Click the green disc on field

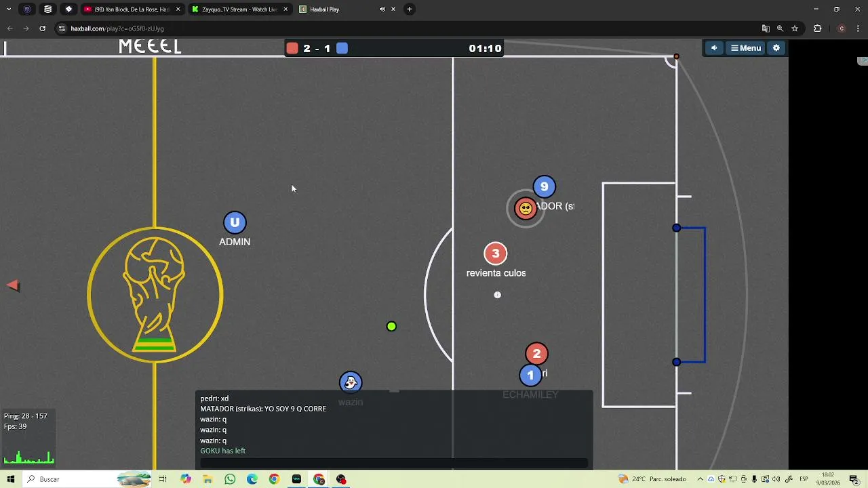391,327
